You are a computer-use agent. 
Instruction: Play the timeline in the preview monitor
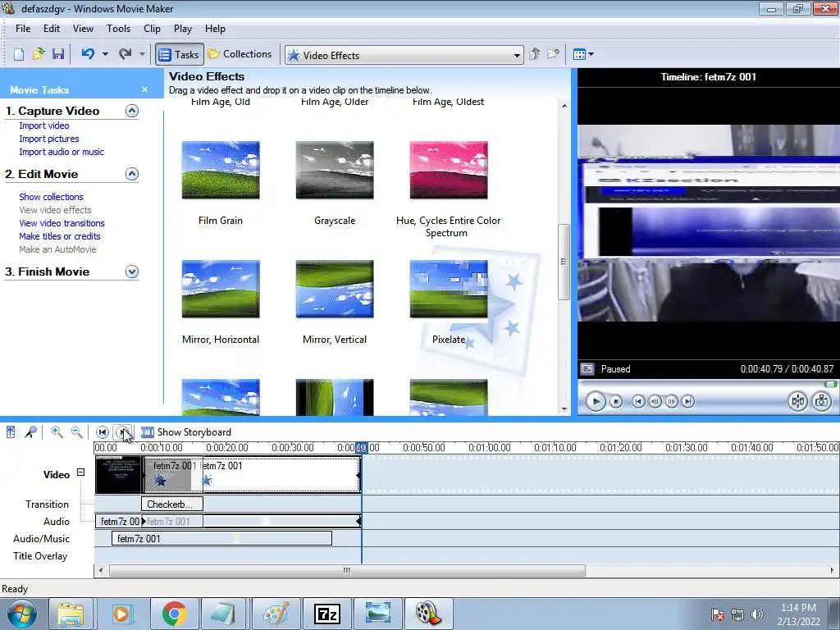click(596, 401)
